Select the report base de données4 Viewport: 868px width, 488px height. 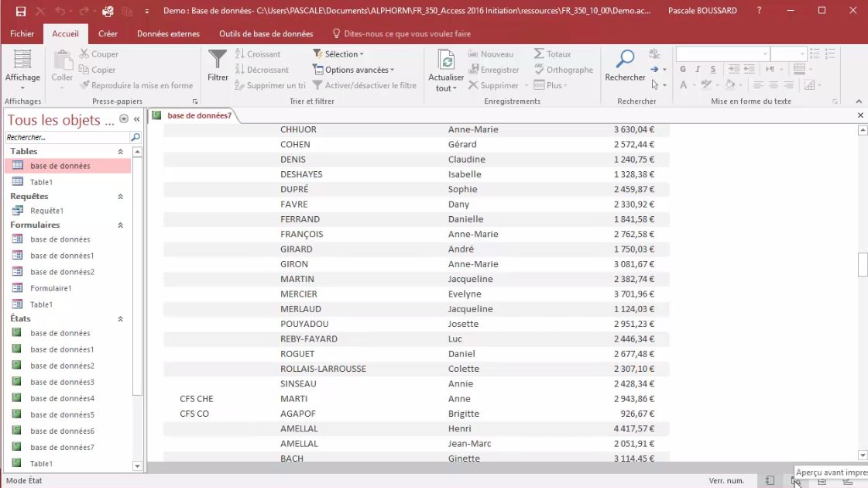tap(62, 398)
